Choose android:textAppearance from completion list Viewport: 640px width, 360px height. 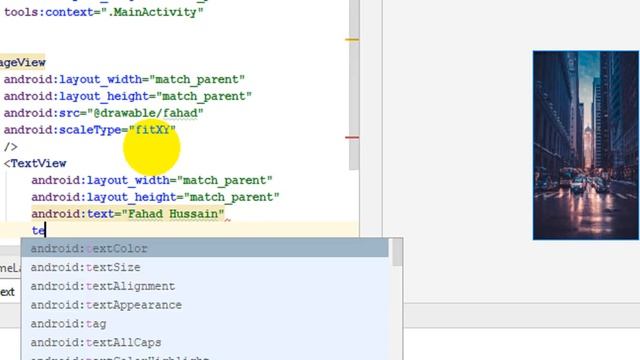205,305
